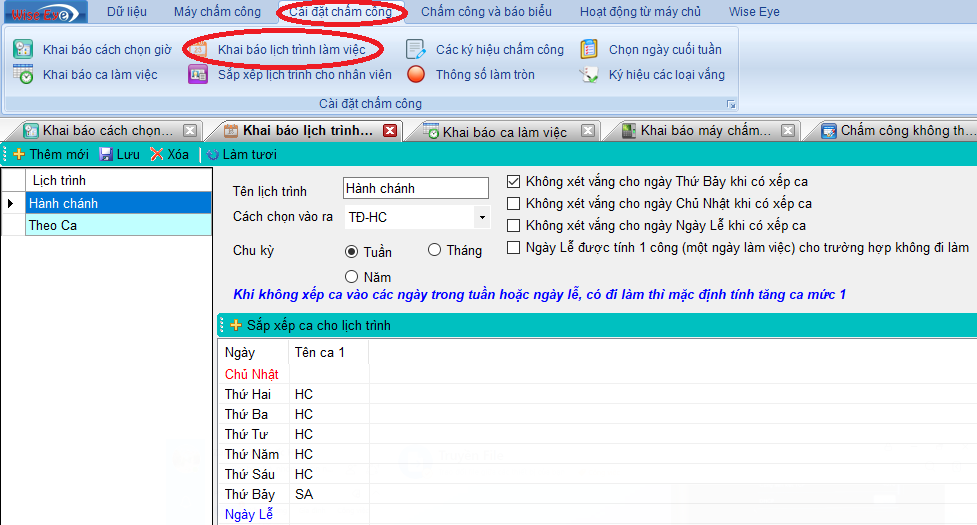Open the Cách chọn vào ra dropdown
Viewport: 977px width, 525px height.
tap(482, 217)
